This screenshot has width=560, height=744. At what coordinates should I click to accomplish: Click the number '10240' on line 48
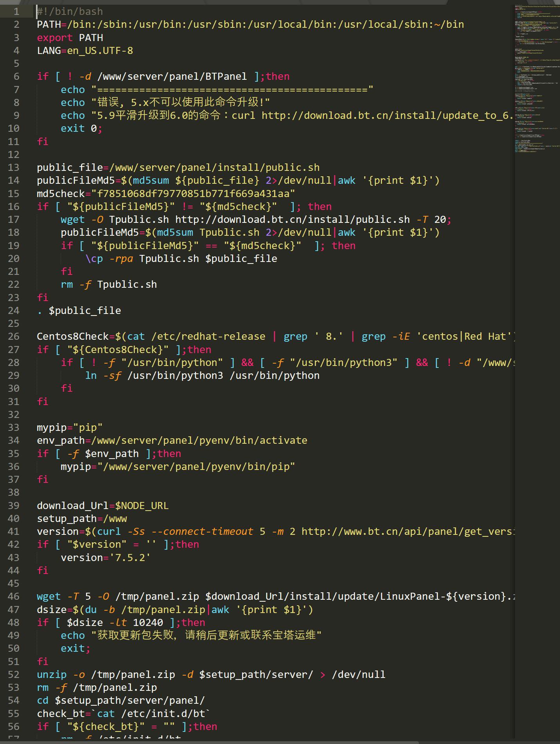(x=148, y=623)
